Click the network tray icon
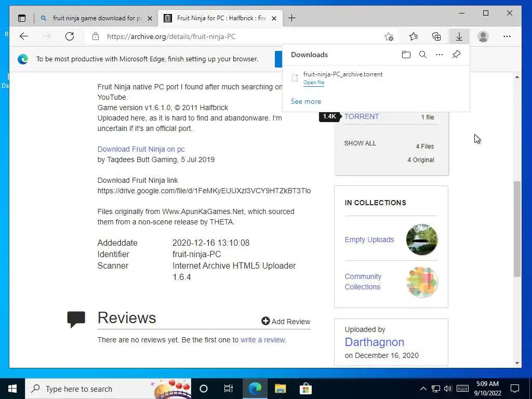 tap(436, 389)
